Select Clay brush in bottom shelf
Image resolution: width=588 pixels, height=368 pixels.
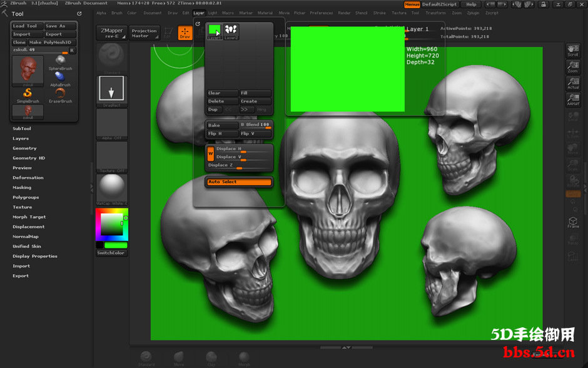(x=211, y=358)
